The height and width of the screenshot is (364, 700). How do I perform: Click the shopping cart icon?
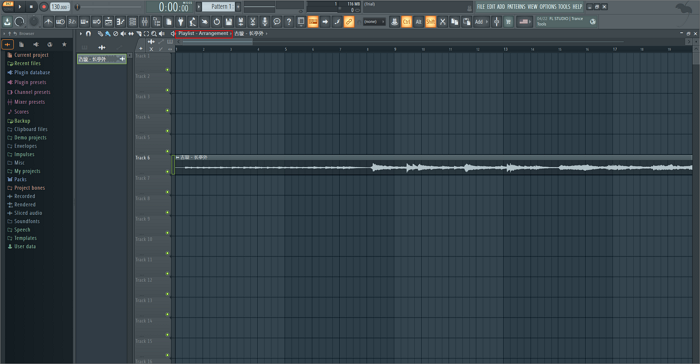coord(508,21)
